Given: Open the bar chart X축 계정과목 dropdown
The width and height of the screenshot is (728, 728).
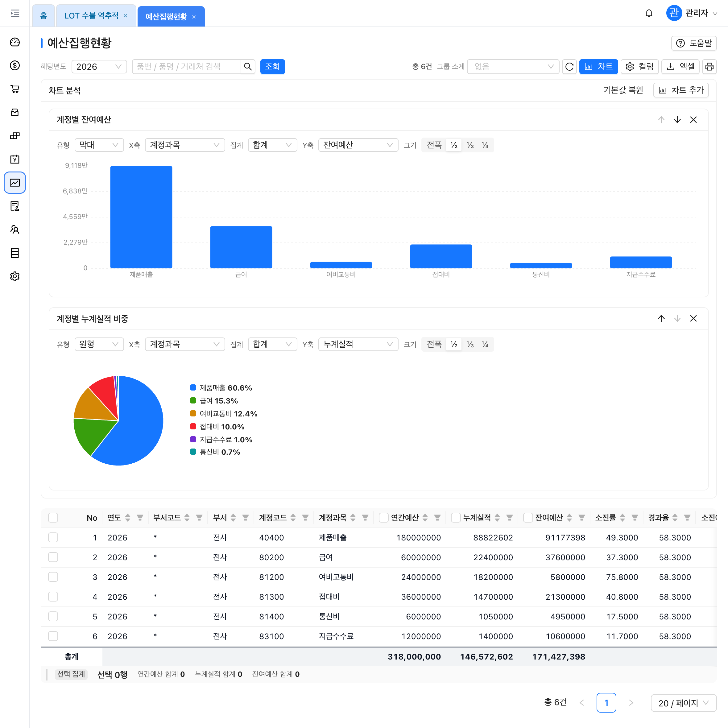Looking at the screenshot, I should [x=185, y=145].
